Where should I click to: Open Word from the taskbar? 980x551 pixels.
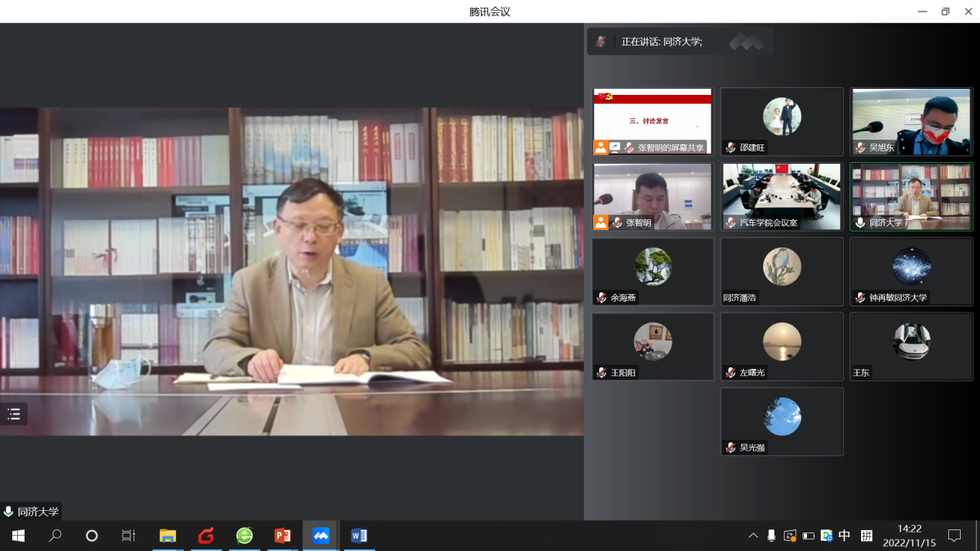pyautogui.click(x=359, y=536)
